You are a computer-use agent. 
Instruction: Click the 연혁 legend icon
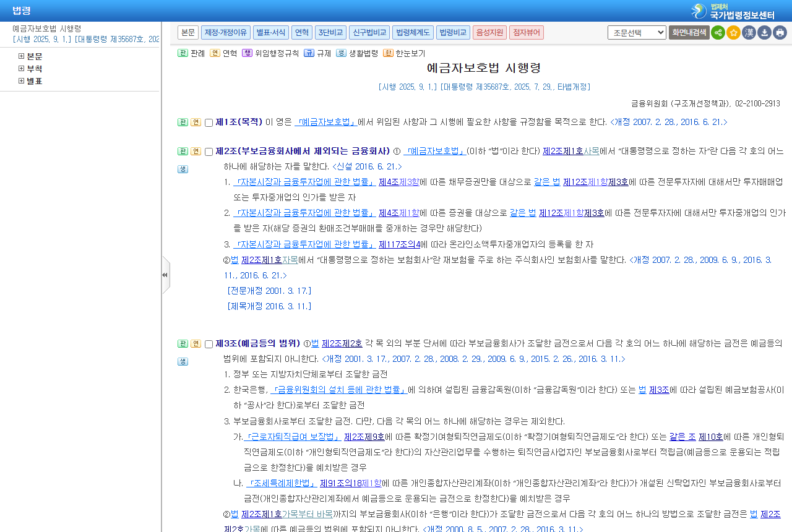point(215,53)
